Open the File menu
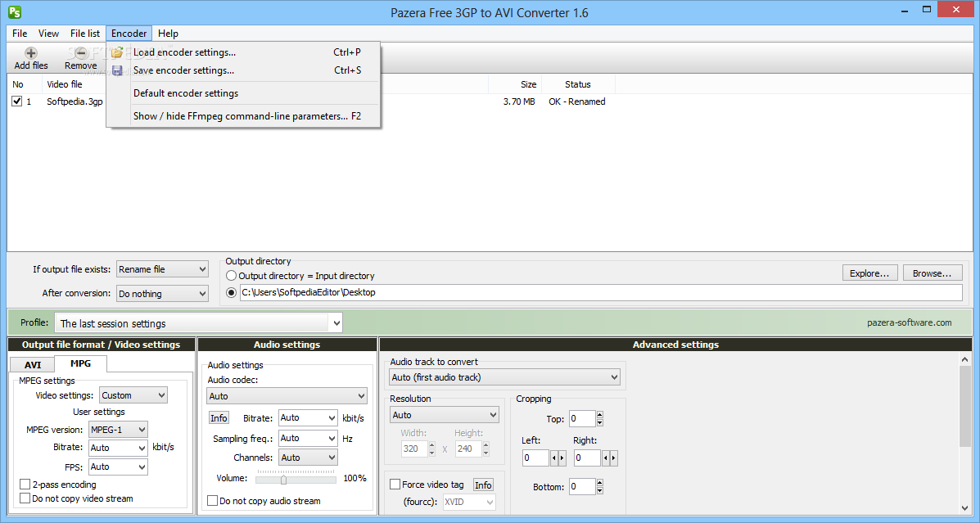The width and height of the screenshot is (980, 523). (x=20, y=33)
